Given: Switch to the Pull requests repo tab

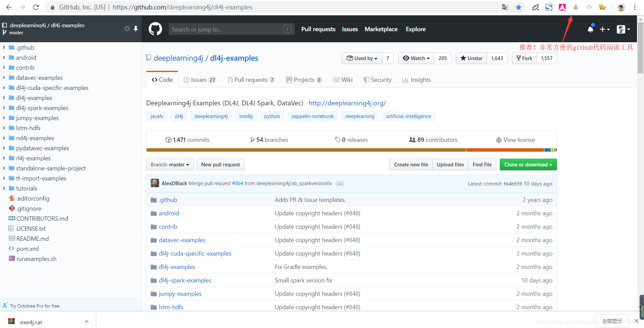Looking at the screenshot, I should pos(251,80).
